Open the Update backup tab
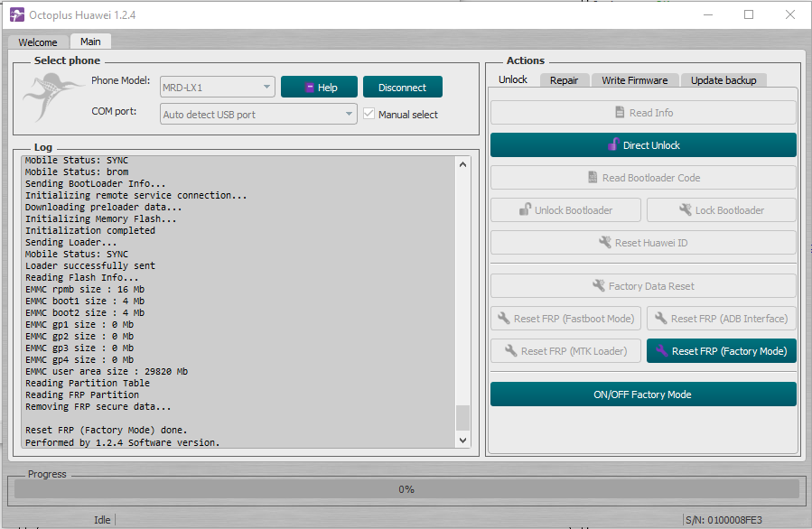 pos(723,80)
